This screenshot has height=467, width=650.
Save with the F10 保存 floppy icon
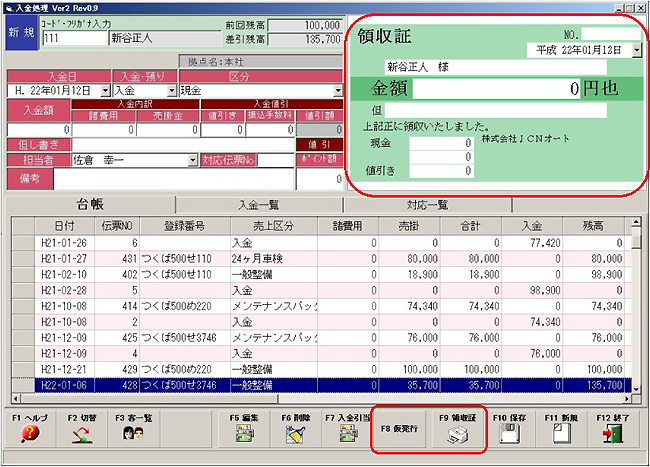click(507, 433)
